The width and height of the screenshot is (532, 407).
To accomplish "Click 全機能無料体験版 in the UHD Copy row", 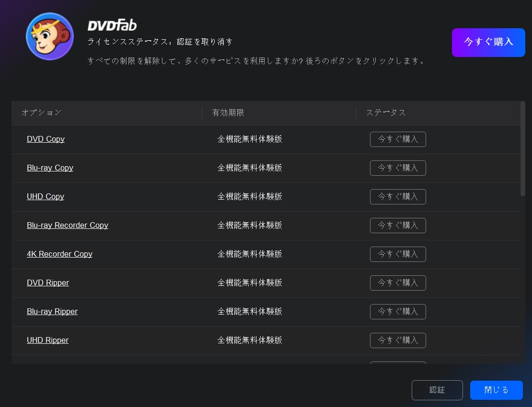I will pyautogui.click(x=250, y=196).
